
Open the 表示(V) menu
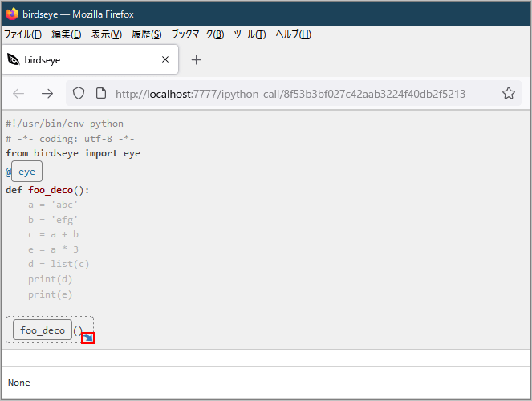(x=107, y=34)
